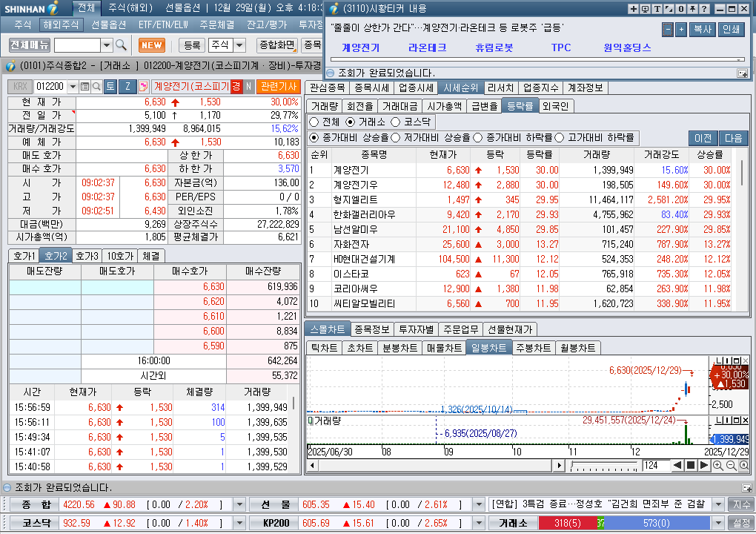Click the orange NEW badge icon
Viewport: 756px width, 534px height.
[x=152, y=45]
